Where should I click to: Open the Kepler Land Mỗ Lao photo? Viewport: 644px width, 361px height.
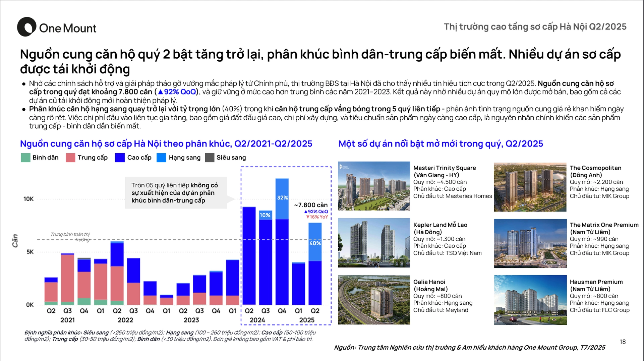click(x=374, y=243)
